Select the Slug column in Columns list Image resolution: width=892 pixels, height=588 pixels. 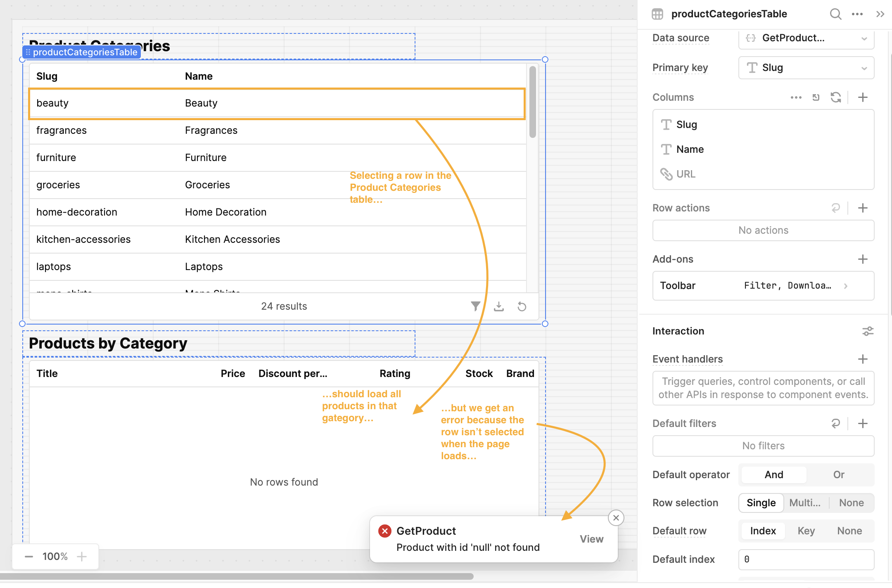pos(763,125)
